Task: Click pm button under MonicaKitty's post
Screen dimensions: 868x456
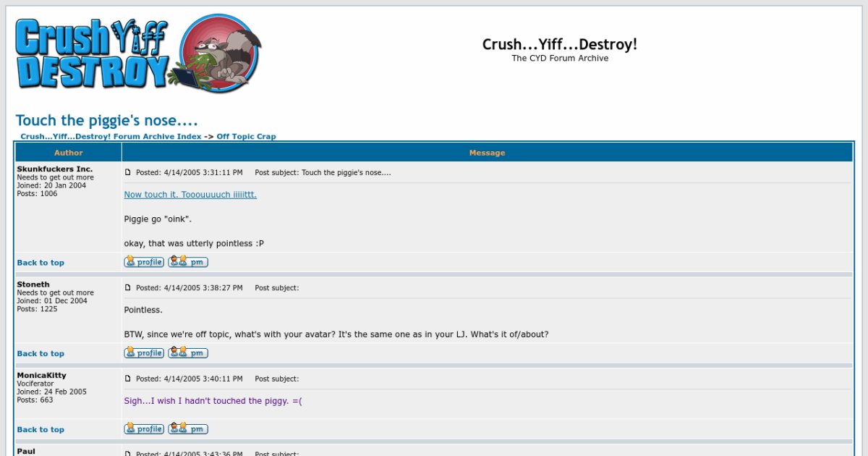Action: pos(188,429)
